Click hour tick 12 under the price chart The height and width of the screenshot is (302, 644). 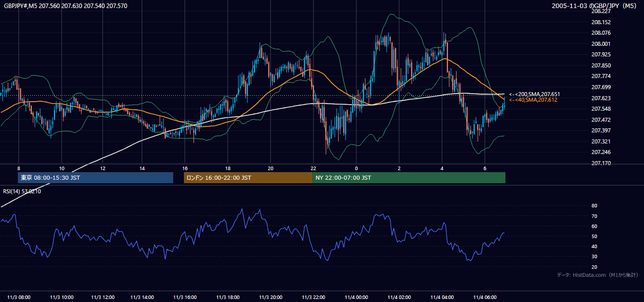point(102,168)
